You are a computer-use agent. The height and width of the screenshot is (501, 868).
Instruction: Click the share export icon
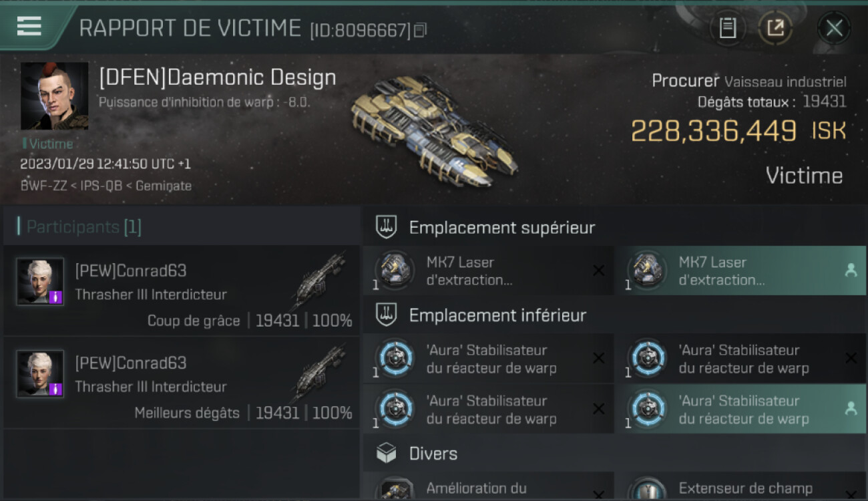[775, 28]
